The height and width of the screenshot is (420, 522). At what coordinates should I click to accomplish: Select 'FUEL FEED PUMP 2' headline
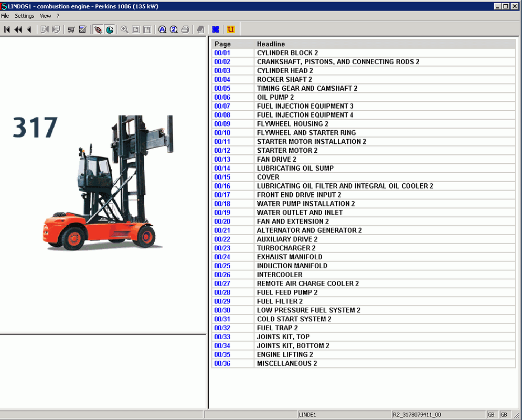coord(287,292)
